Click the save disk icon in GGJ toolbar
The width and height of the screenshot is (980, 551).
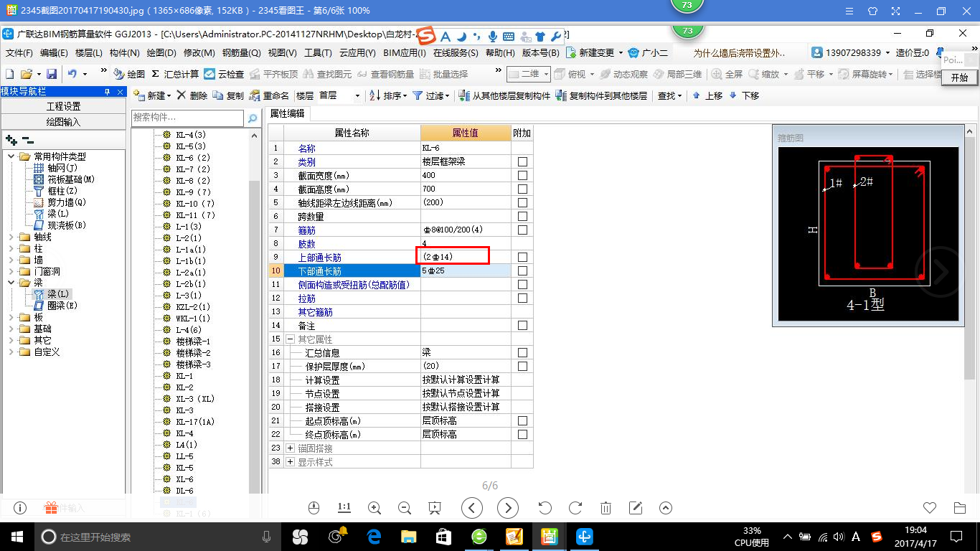pos(52,74)
